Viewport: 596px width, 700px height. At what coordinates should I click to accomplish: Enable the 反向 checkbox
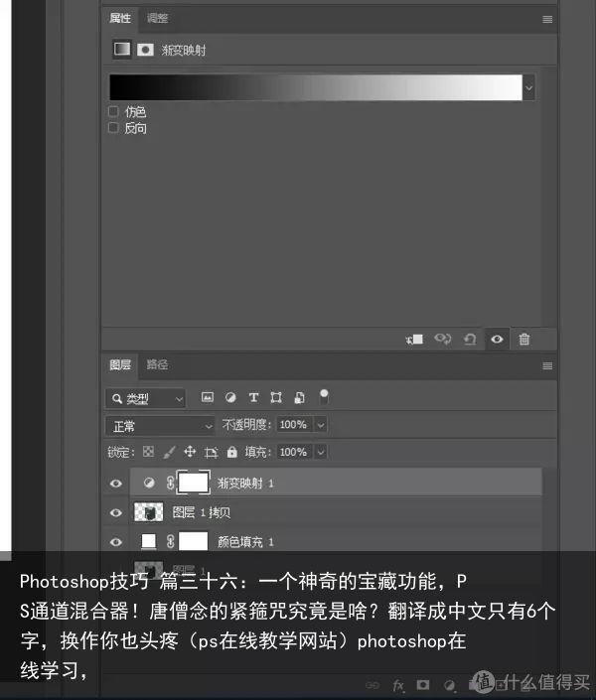click(x=113, y=128)
